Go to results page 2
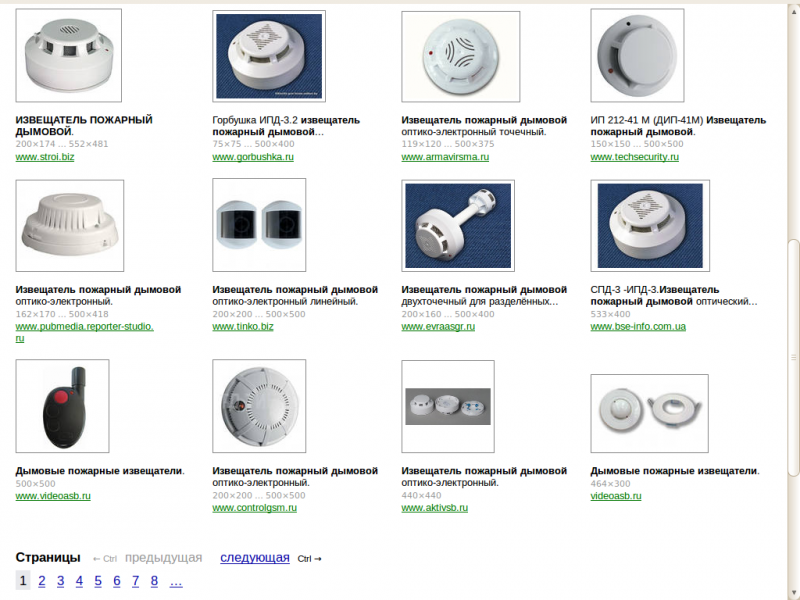The height and width of the screenshot is (600, 800). (x=42, y=581)
